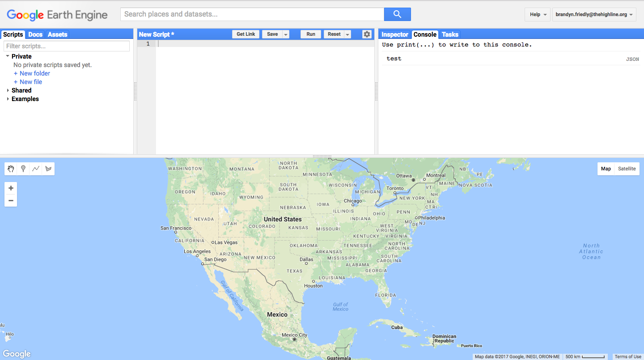Viewport: 644px width, 360px height.
Task: Click the Google Earth Engine logo
Action: (57, 15)
